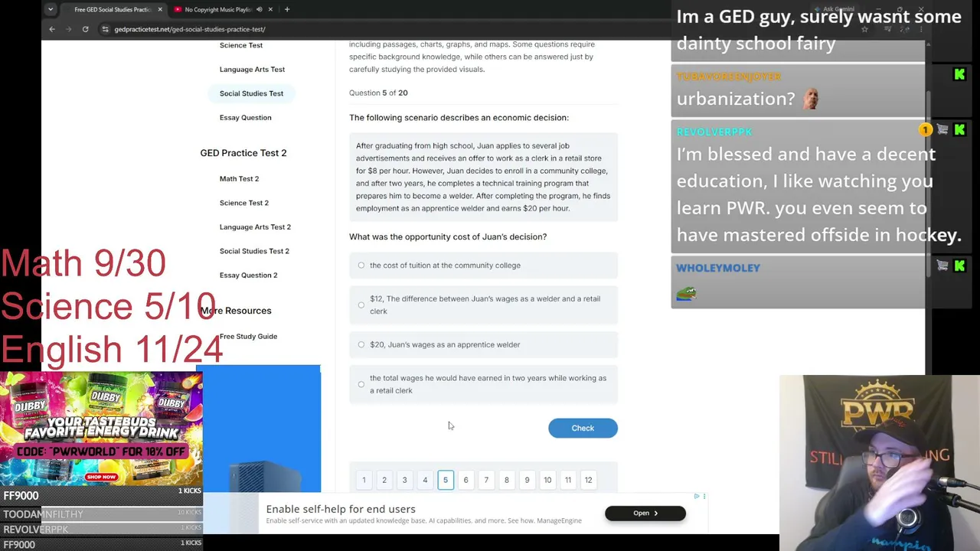Click the Dubby energy drink ad banner
Image resolution: width=980 pixels, height=551 pixels.
point(101,429)
